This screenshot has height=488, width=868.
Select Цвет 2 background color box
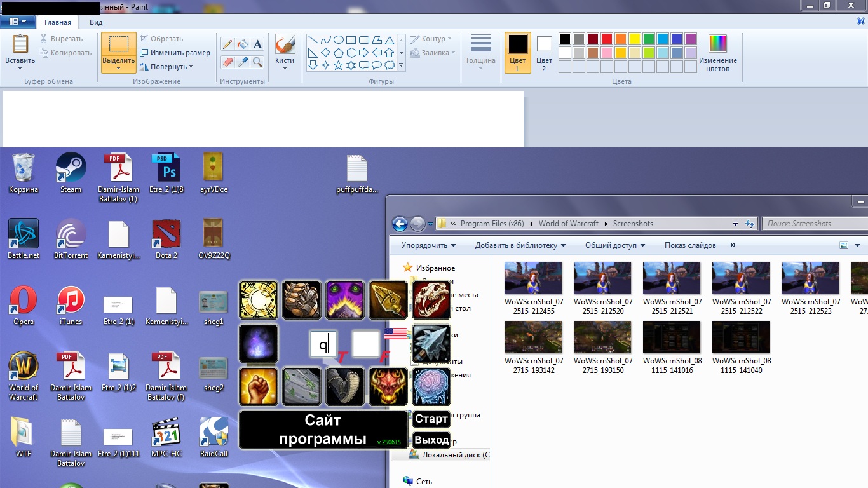coord(544,53)
